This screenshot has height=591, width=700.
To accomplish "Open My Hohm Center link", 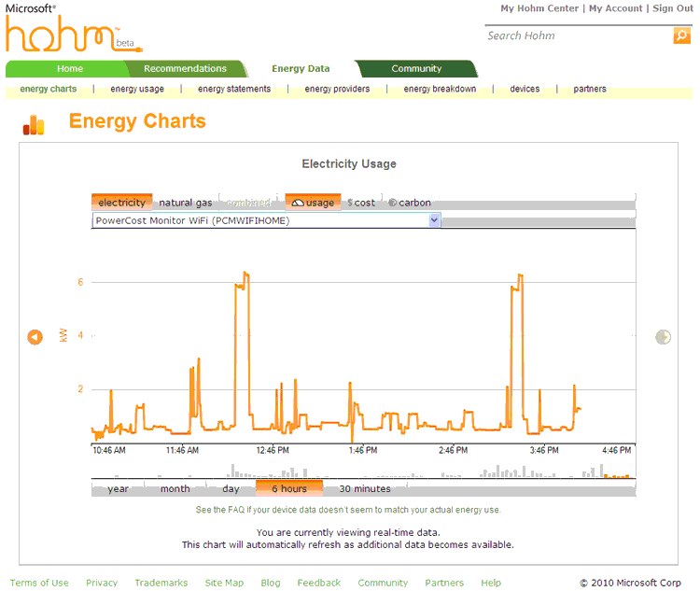I will tap(539, 8).
